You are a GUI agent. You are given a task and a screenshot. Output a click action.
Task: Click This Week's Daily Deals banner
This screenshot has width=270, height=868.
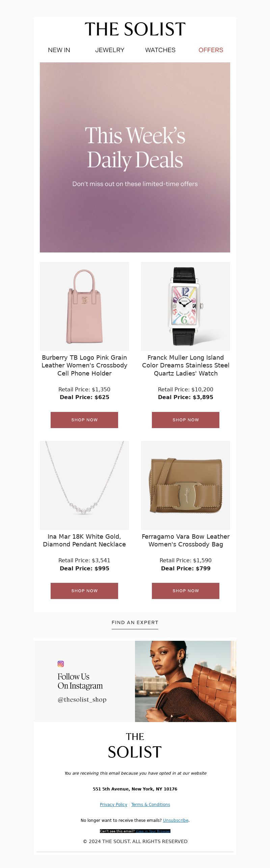[x=135, y=157]
